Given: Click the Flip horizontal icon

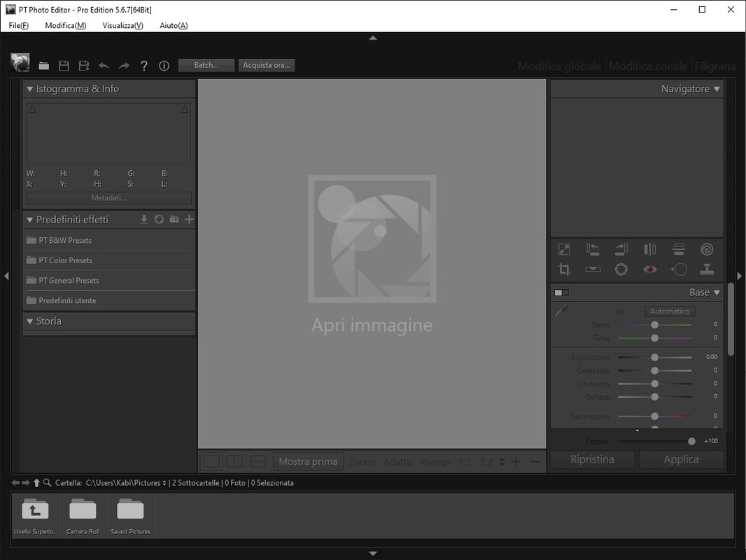Looking at the screenshot, I should (650, 249).
